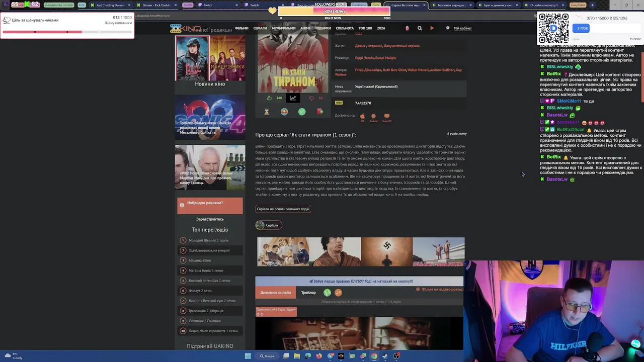Viewport: 644px width, 362px height.
Task: Click the Набридла реклама? banner
Action: [x=210, y=205]
